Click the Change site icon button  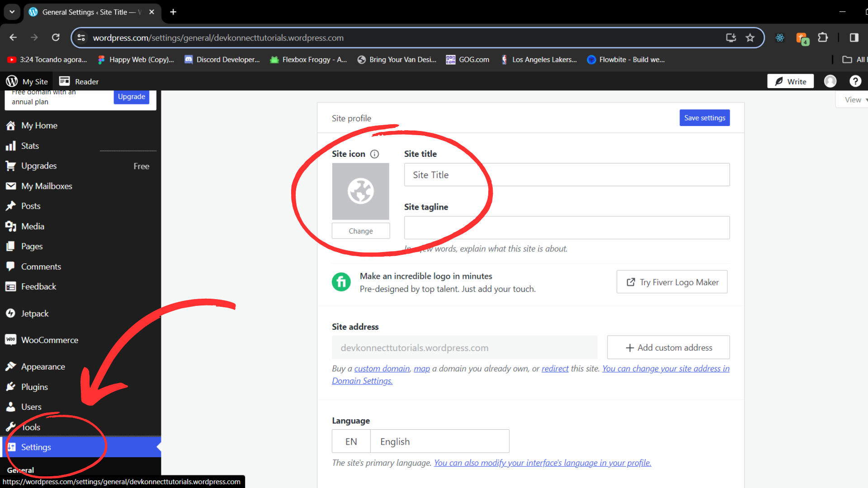361,231
